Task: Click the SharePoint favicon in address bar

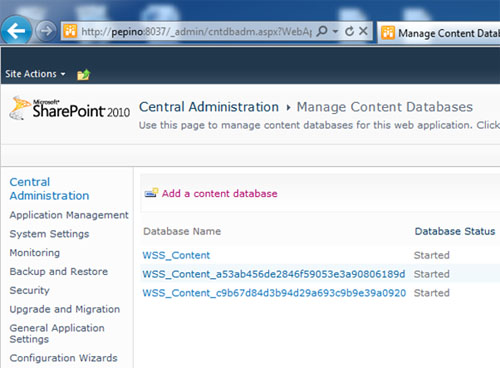Action: pos(70,31)
